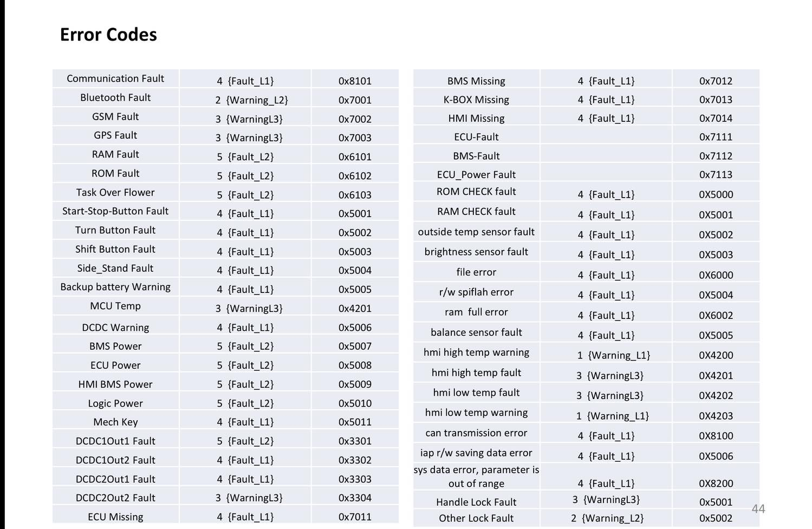
Task: Select the Handle Lock Fault label
Action: click(x=476, y=502)
